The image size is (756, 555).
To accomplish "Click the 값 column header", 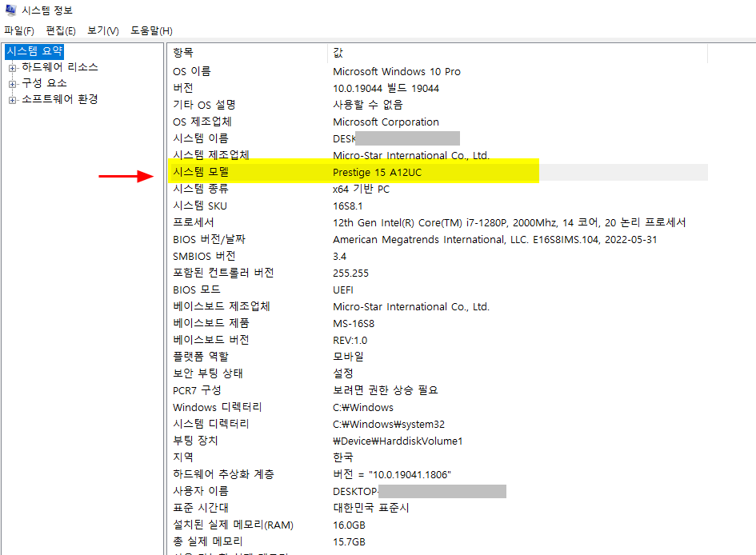I will click(339, 52).
